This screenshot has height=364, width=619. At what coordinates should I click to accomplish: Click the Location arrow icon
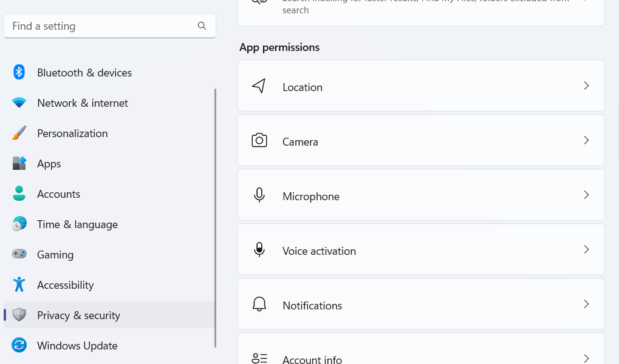(259, 86)
